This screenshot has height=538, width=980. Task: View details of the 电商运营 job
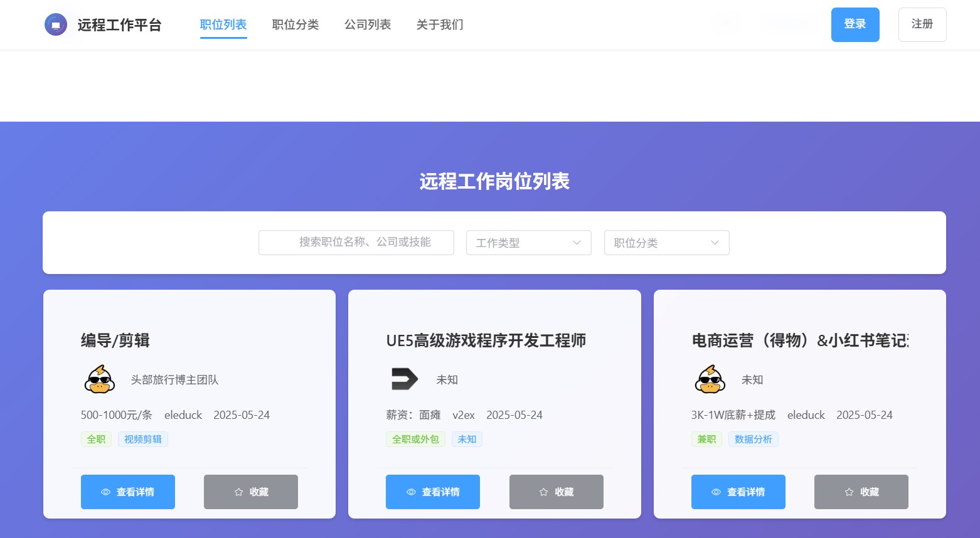pyautogui.click(x=738, y=492)
